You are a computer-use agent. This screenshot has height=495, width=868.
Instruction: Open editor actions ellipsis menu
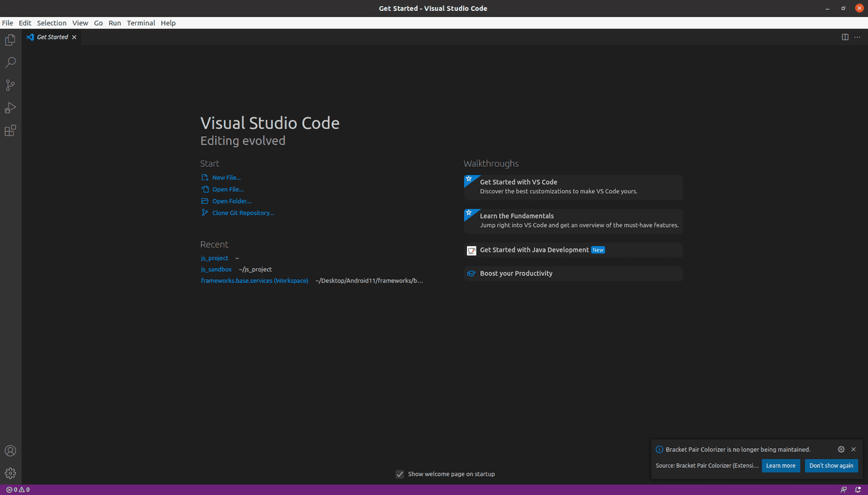(x=857, y=36)
